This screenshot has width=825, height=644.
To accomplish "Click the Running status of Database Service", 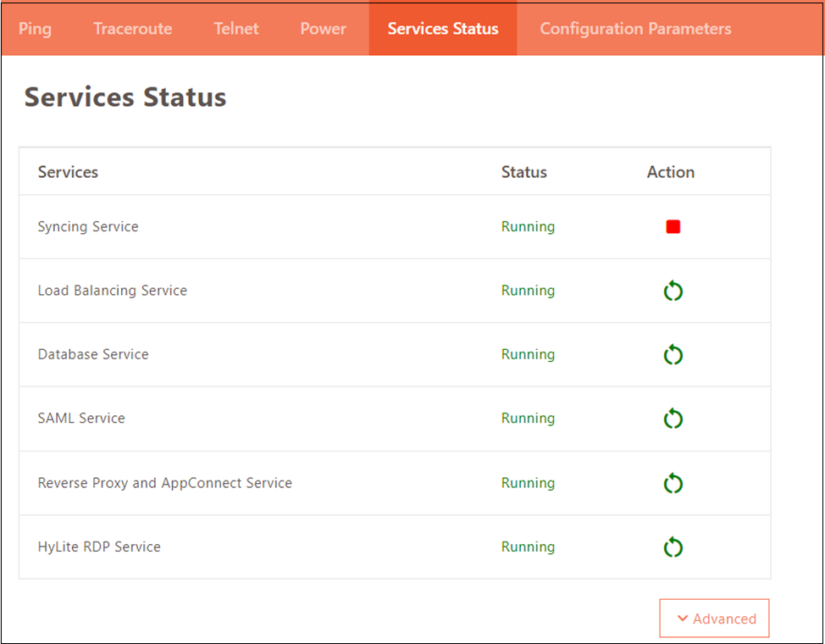I will click(528, 354).
